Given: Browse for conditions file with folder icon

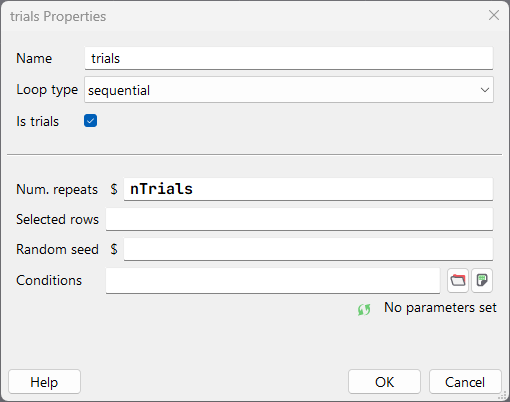Looking at the screenshot, I should pos(458,280).
